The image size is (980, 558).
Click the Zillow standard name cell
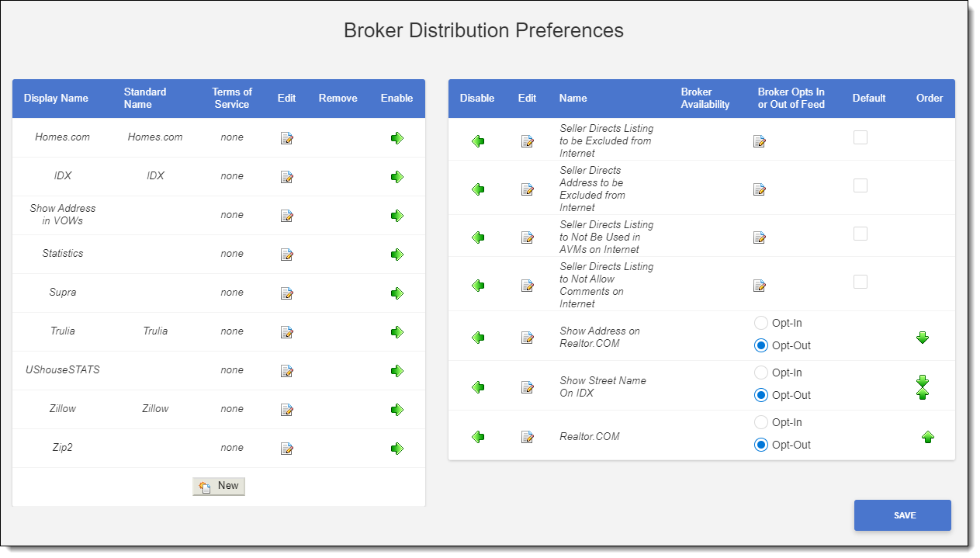(155, 409)
